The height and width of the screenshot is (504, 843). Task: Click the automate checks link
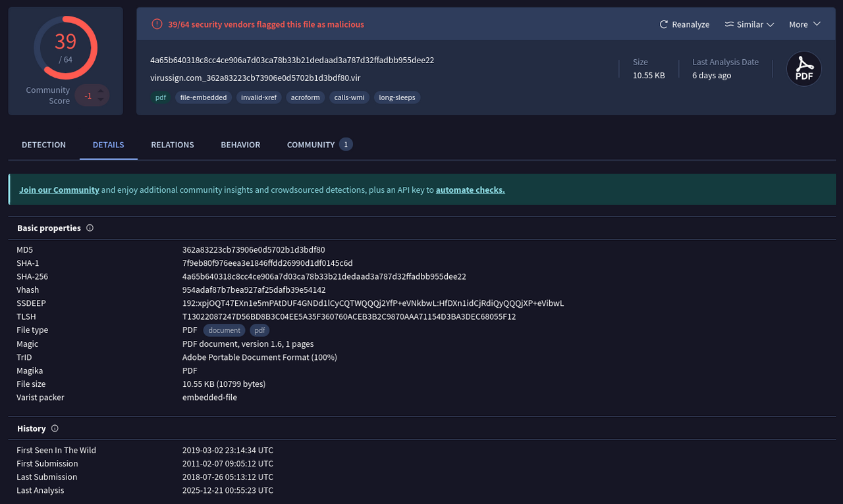pyautogui.click(x=470, y=189)
